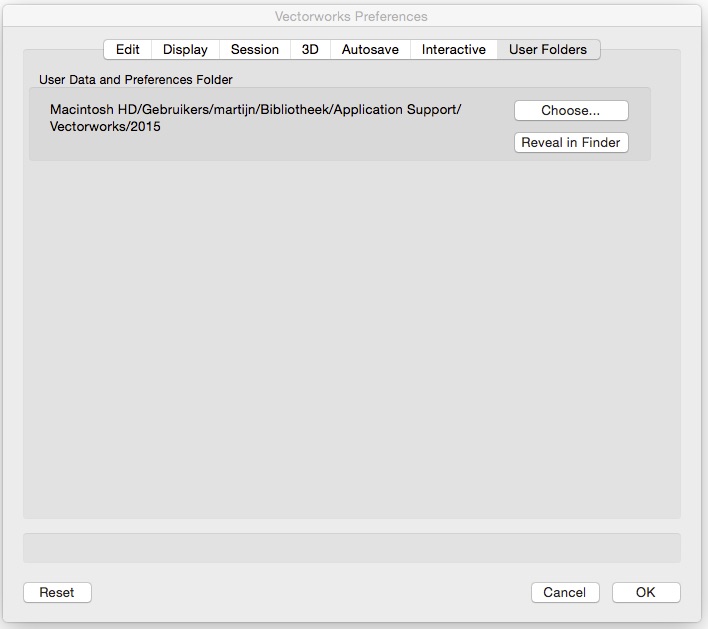The width and height of the screenshot is (708, 629).
Task: Confirm with the OK button
Action: click(x=646, y=592)
